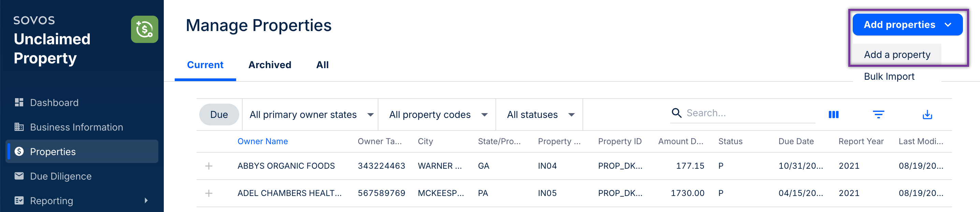This screenshot has height=212, width=980.
Task: Expand the ADEL CHAMBERS HEALT row
Action: (x=208, y=193)
